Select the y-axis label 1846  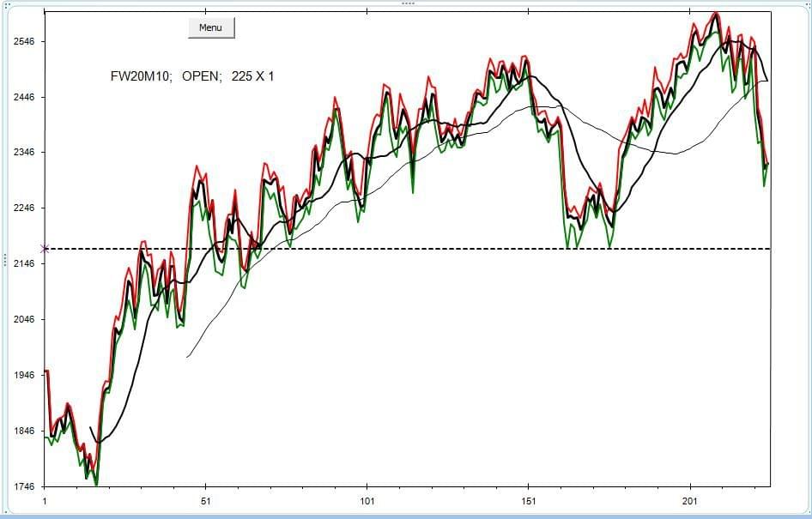click(23, 431)
